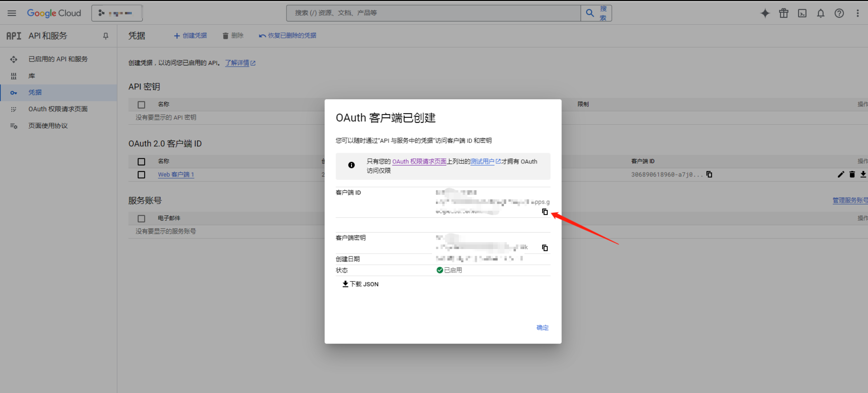Toggle select-all checkbox in service accounts table
This screenshot has width=868, height=393.
(141, 219)
